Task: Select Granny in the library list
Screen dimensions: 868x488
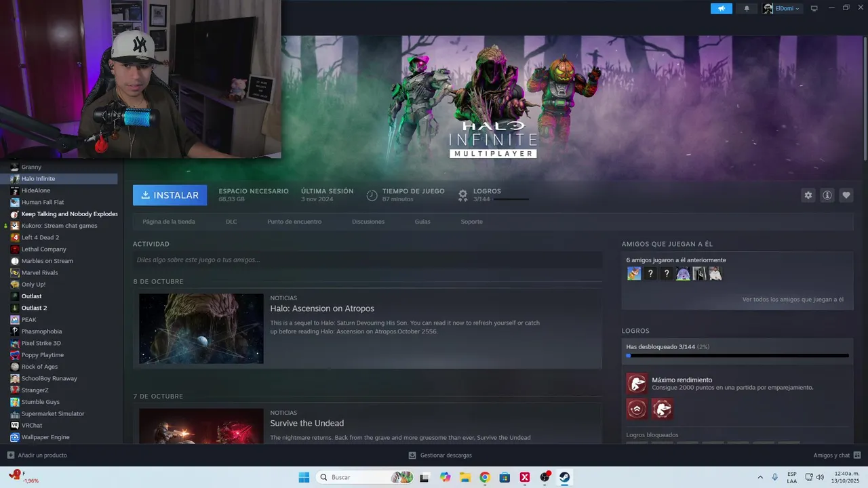Action: point(31,167)
